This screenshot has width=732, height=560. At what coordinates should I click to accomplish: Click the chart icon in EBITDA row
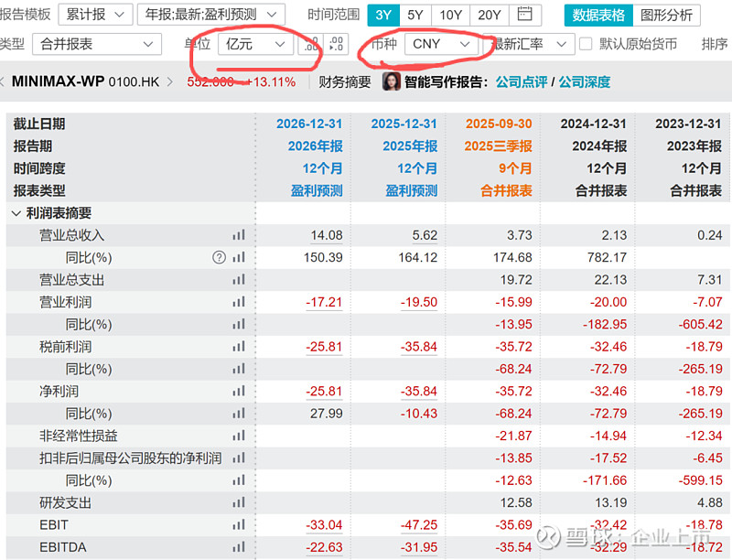[x=239, y=547]
